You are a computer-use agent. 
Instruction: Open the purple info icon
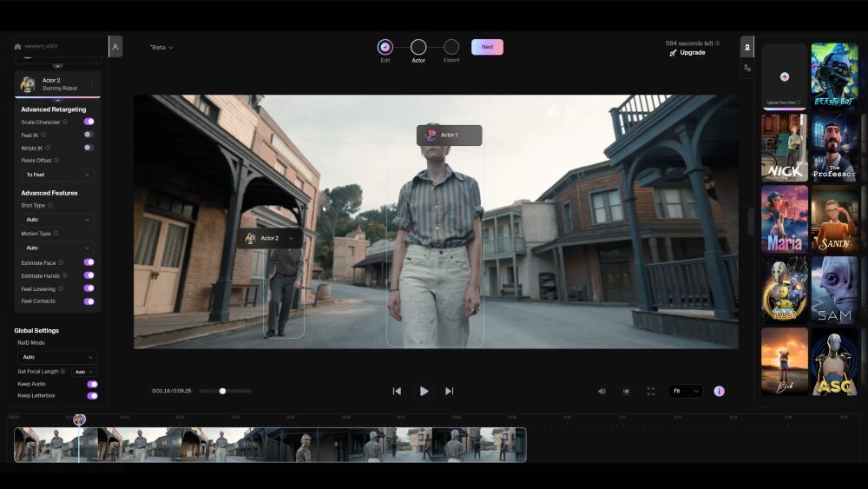point(719,392)
